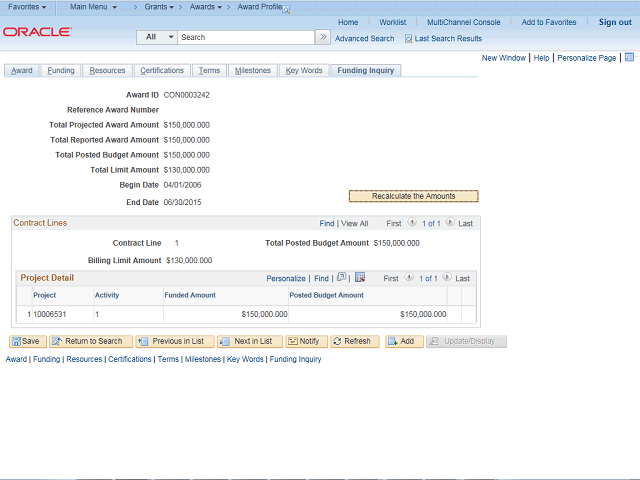Click View All in Contract Lines
This screenshot has height=480, width=640.
click(x=354, y=223)
